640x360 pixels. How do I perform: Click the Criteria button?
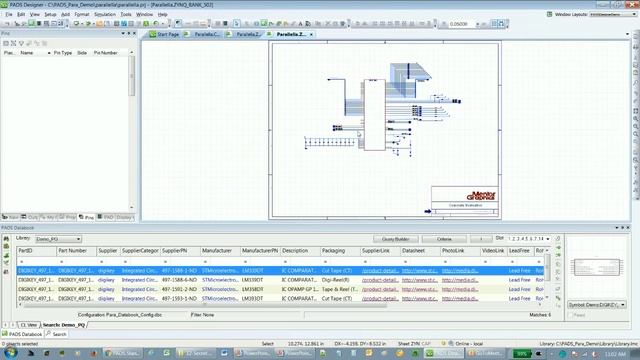pos(444,239)
